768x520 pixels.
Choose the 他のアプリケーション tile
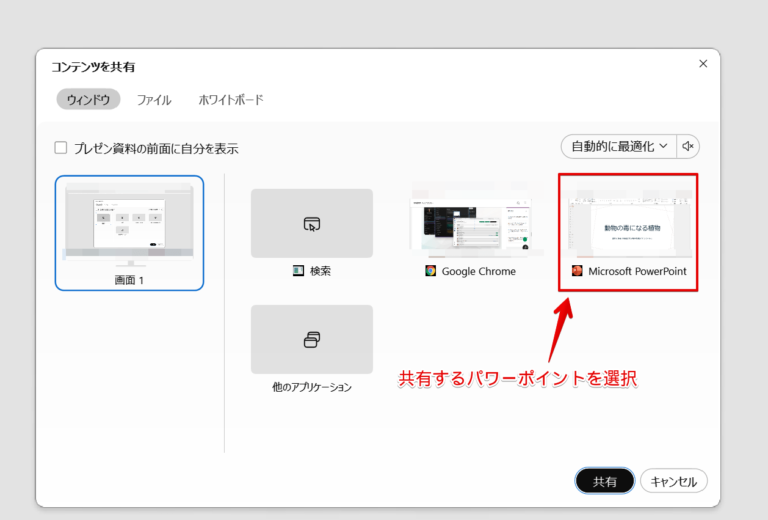312,349
